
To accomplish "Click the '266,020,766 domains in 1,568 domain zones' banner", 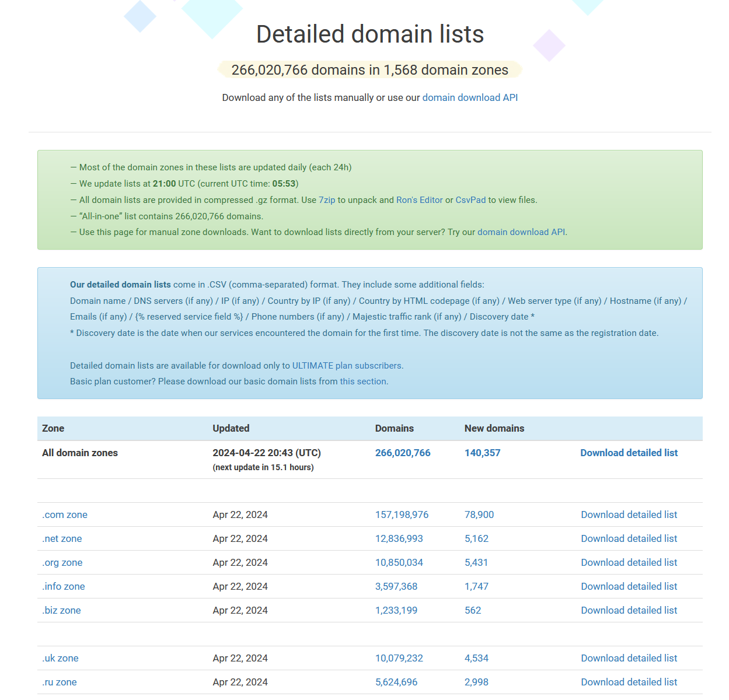I will pyautogui.click(x=370, y=70).
